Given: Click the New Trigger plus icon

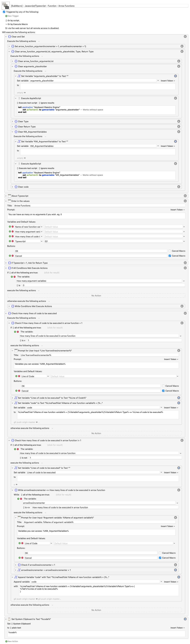Looking at the screenshot, I should click(6, 16).
